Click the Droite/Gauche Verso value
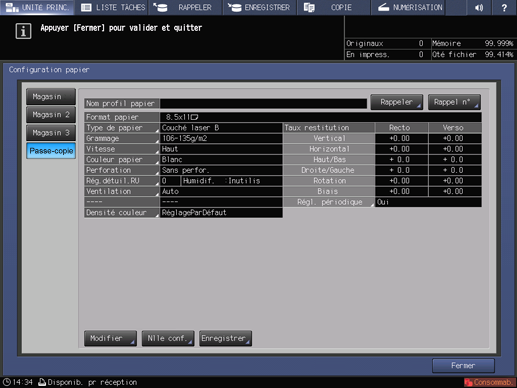Image resolution: width=517 pixels, height=388 pixels. pyautogui.click(x=455, y=170)
